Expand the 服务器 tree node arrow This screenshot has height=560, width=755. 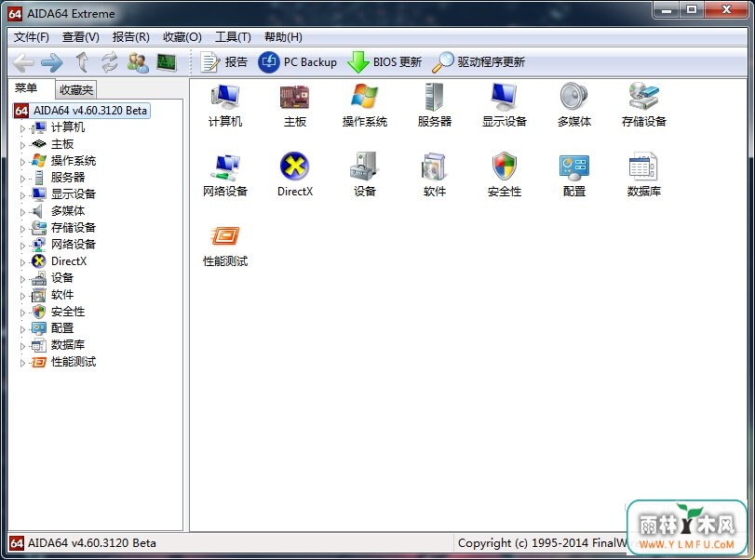(x=22, y=179)
